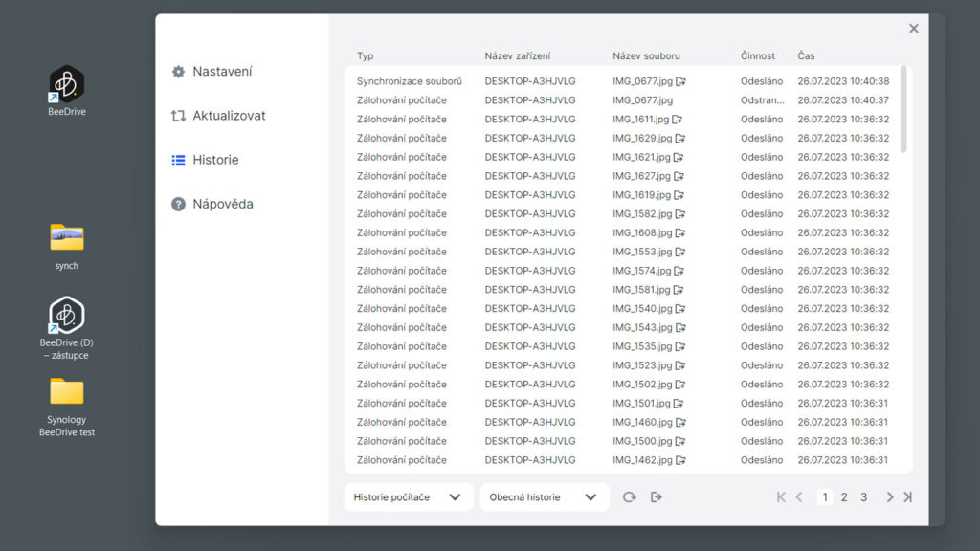Viewport: 980px width, 551px height.
Task: Go to history page 2
Action: (x=844, y=497)
